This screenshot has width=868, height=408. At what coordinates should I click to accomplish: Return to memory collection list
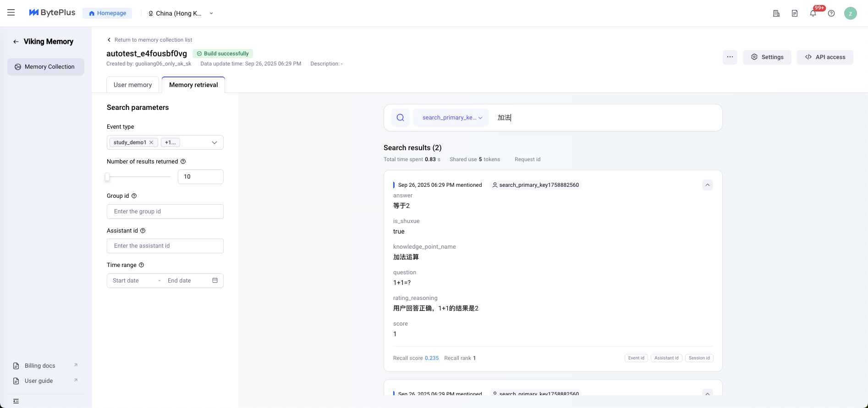(x=149, y=40)
